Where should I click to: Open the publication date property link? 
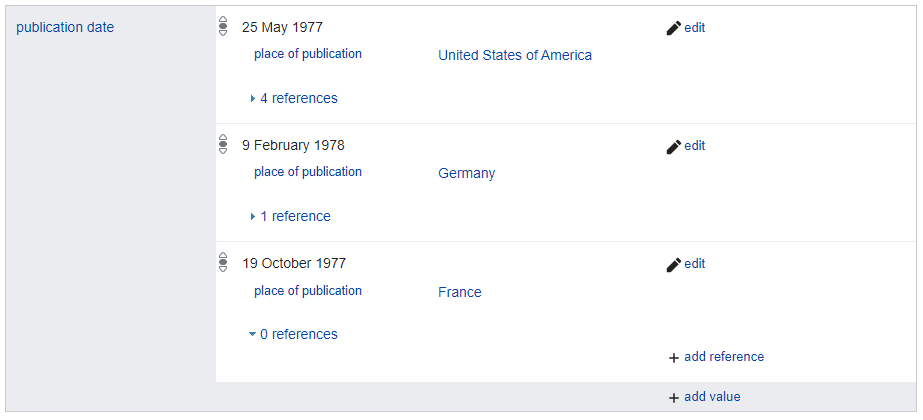pos(65,27)
